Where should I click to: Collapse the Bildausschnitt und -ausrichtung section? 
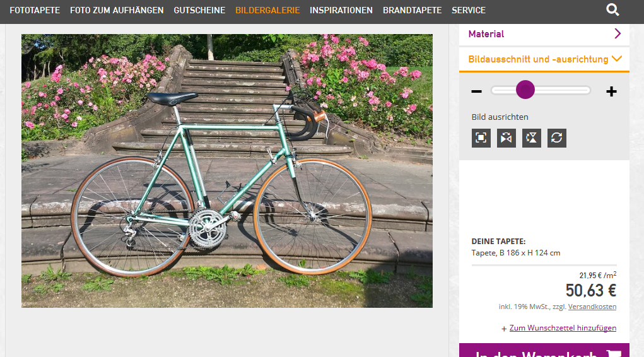coord(544,59)
